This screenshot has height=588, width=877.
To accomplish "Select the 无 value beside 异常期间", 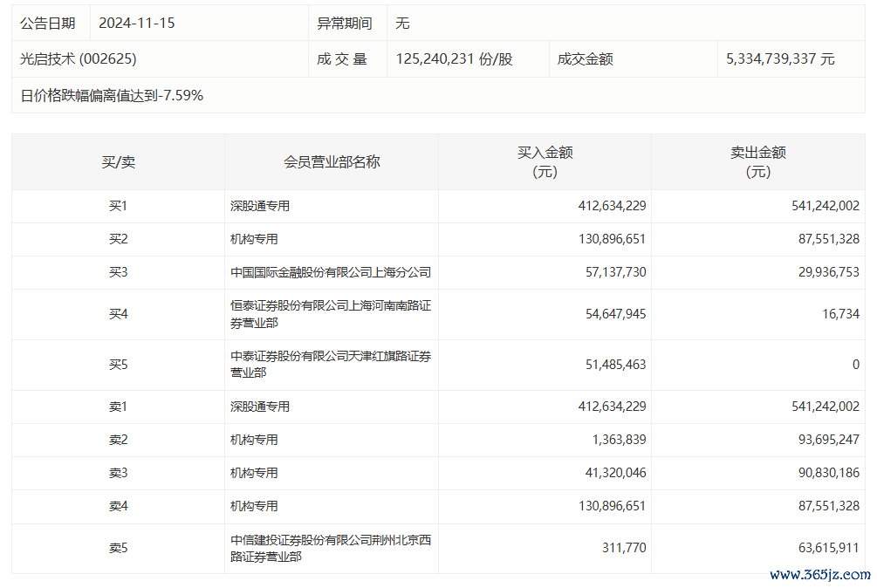I will click(402, 24).
